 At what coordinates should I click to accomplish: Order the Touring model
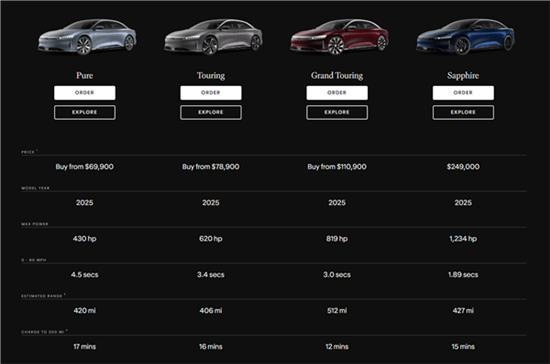click(211, 93)
